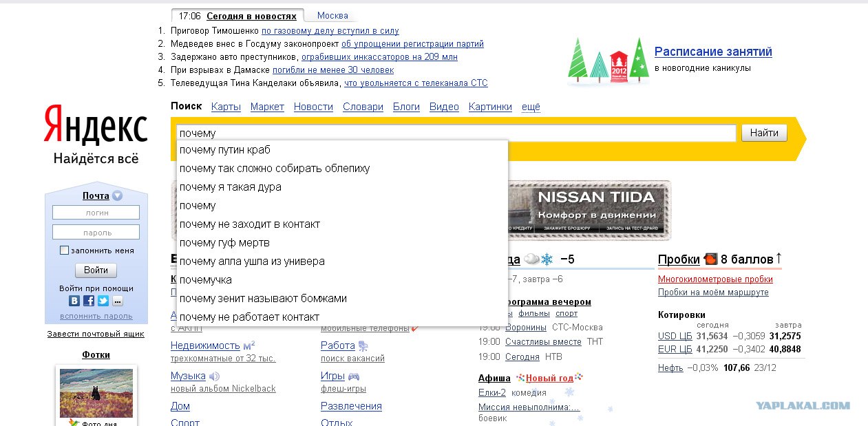Click the Войти login button
This screenshot has width=868, height=426.
[96, 270]
